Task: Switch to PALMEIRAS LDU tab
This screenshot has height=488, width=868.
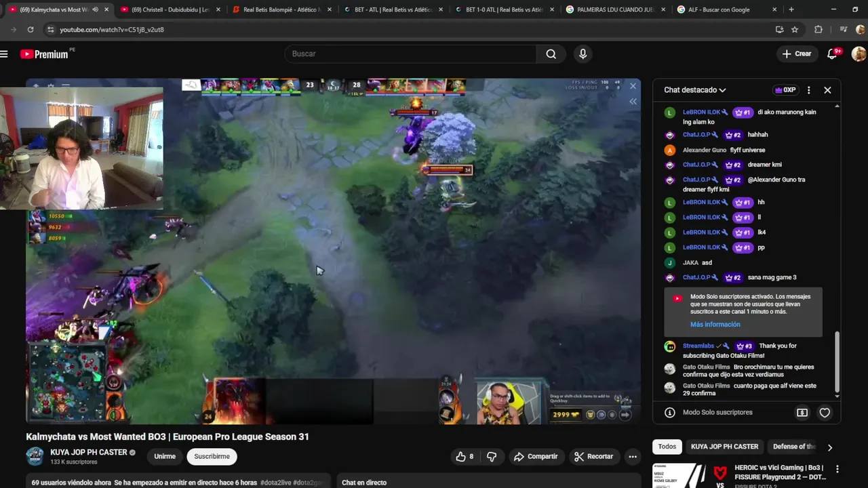Action: (616, 9)
